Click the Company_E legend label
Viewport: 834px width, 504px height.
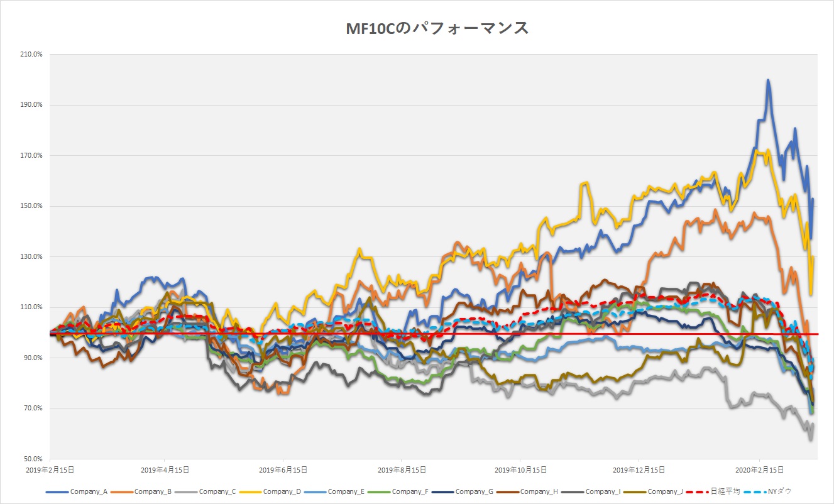tap(346, 491)
